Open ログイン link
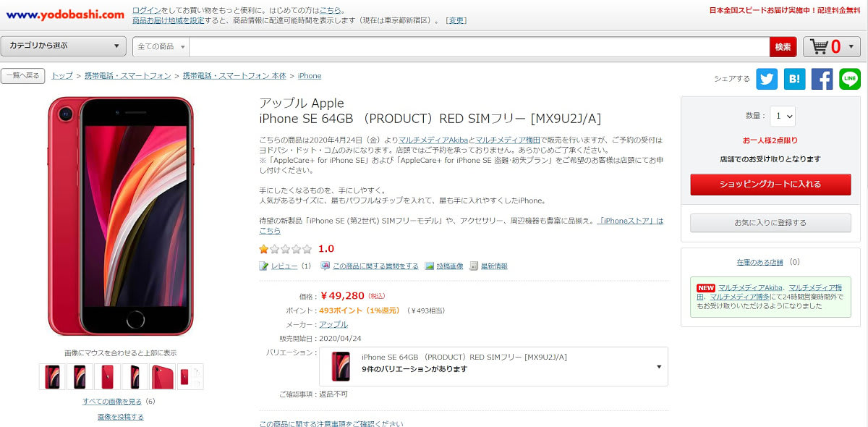 click(x=147, y=11)
